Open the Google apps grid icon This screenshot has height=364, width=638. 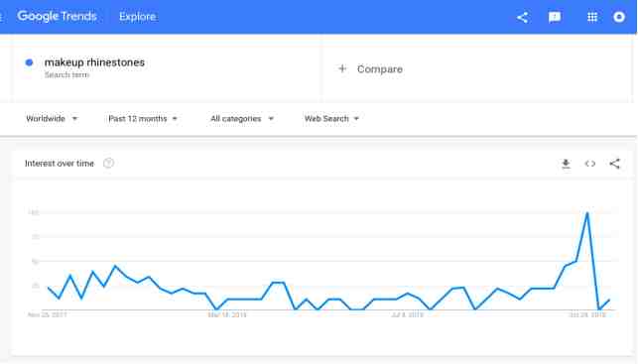click(x=592, y=17)
